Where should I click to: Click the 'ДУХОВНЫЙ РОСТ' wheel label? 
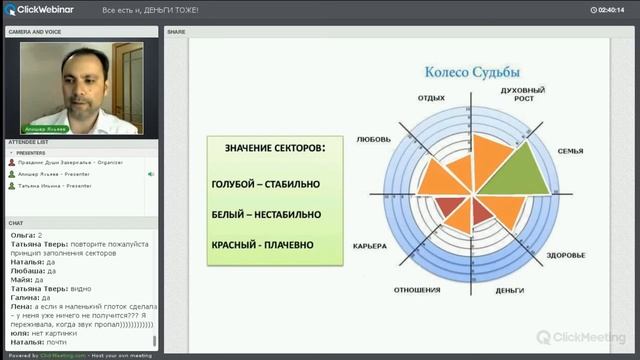coord(523,94)
